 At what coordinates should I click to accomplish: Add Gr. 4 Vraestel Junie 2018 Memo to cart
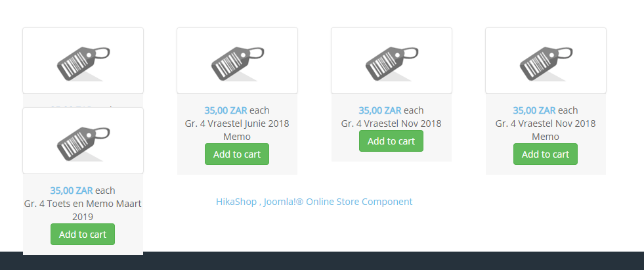tap(237, 154)
